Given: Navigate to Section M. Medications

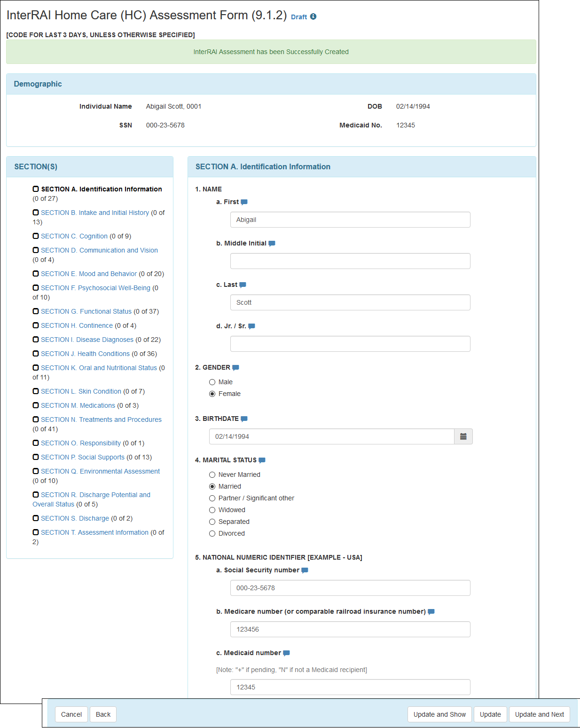Looking at the screenshot, I should [78, 405].
